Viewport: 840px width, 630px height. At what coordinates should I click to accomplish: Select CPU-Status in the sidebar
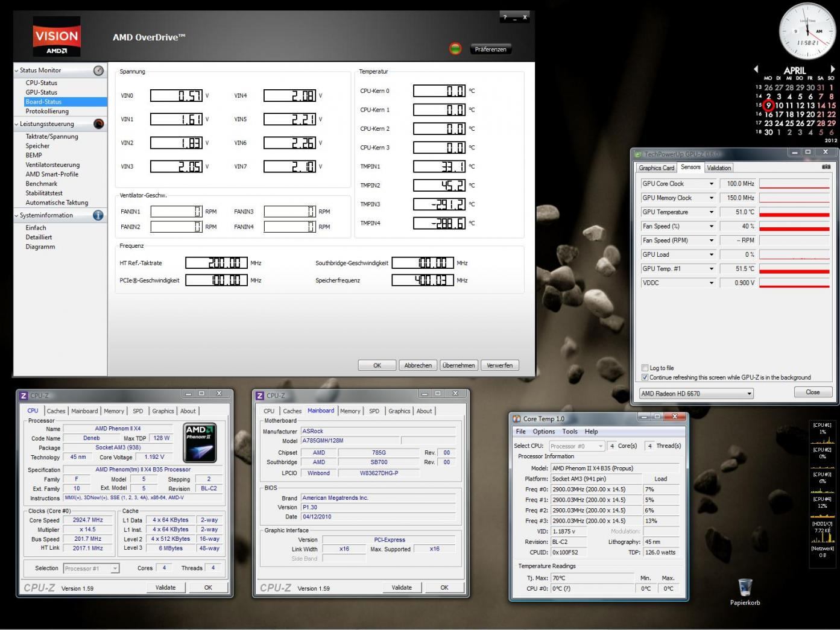click(42, 83)
